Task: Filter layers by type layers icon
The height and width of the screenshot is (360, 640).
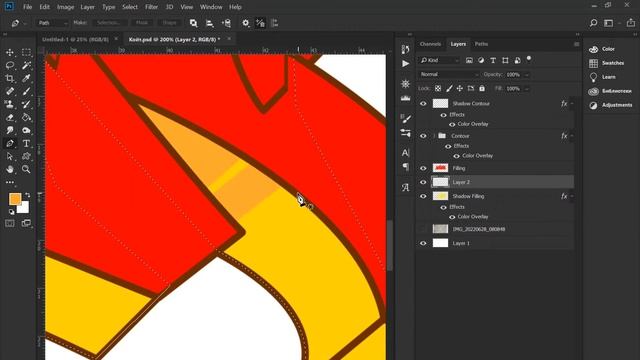Action: pos(493,60)
